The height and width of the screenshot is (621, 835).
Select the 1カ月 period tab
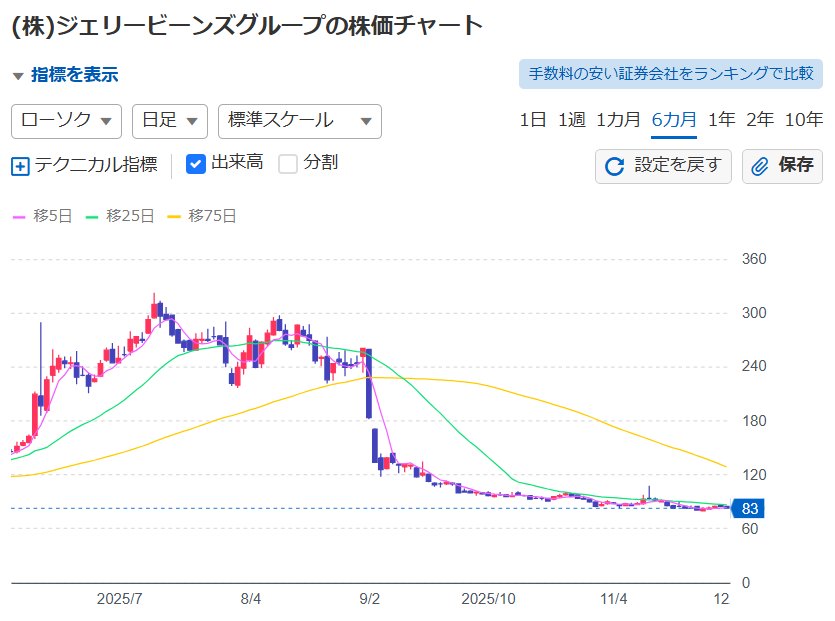(618, 120)
